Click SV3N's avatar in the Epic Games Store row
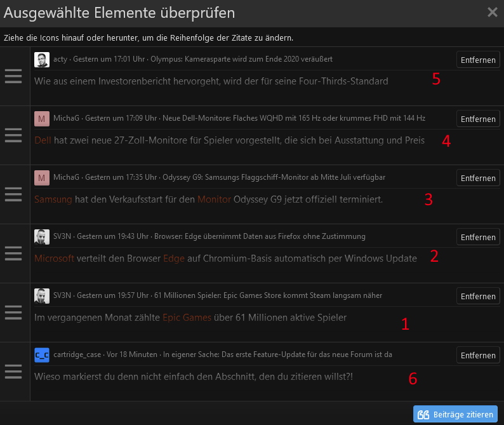The height and width of the screenshot is (425, 504). 42,295
